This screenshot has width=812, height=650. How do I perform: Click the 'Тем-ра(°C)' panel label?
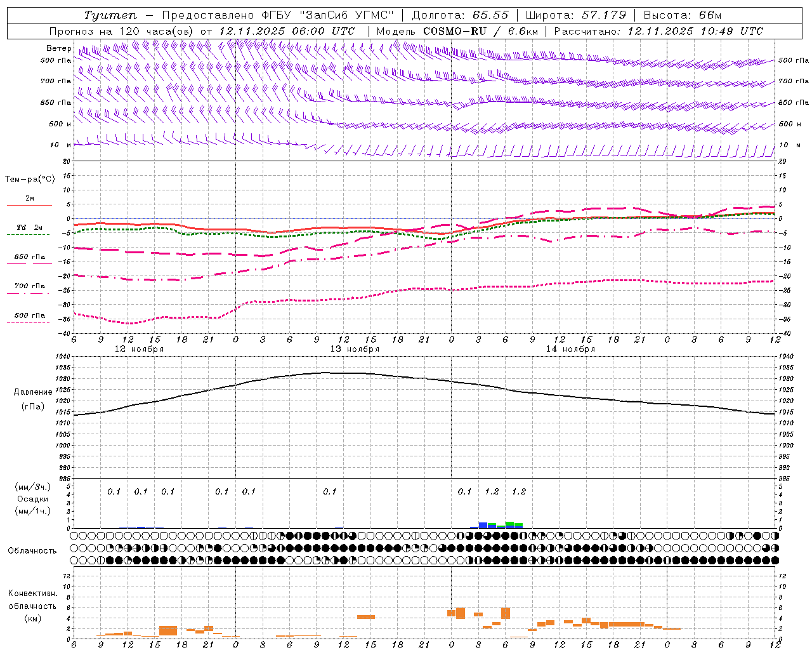click(30, 180)
